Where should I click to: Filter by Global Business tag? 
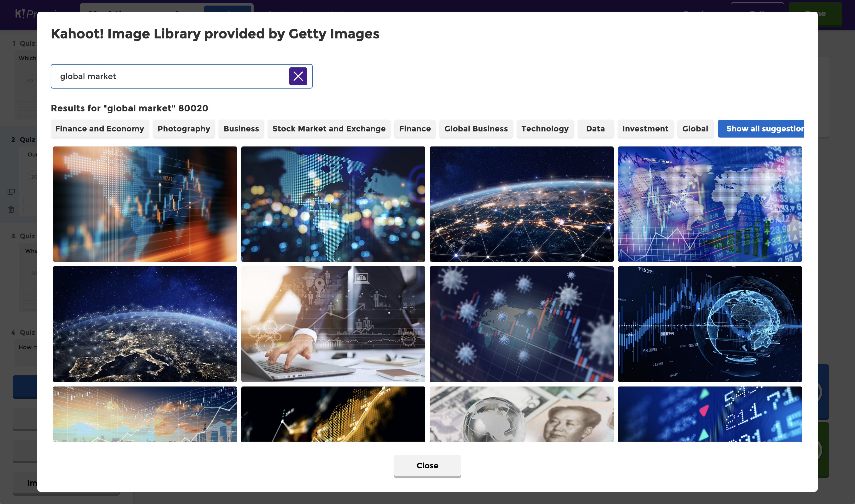476,129
